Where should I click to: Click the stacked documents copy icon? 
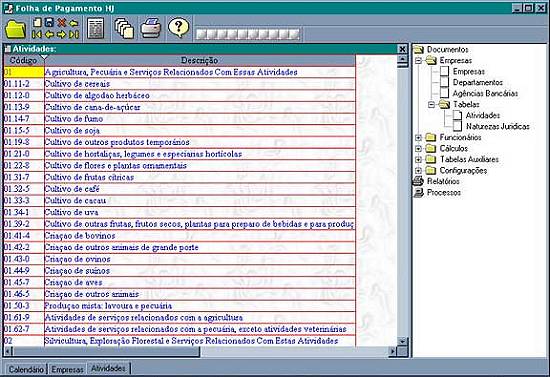point(124,28)
